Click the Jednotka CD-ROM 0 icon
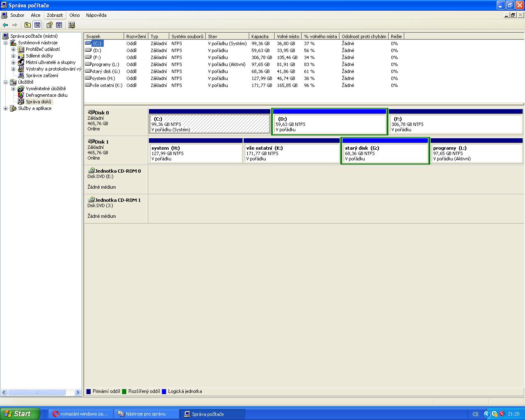Screen dimensions: 525x420 point(91,171)
